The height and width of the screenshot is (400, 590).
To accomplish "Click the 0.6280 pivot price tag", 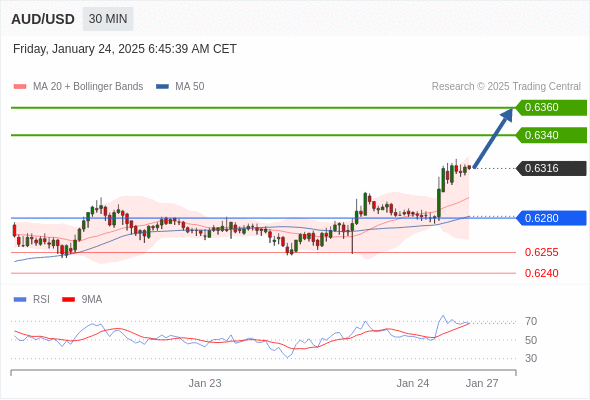I will click(551, 218).
